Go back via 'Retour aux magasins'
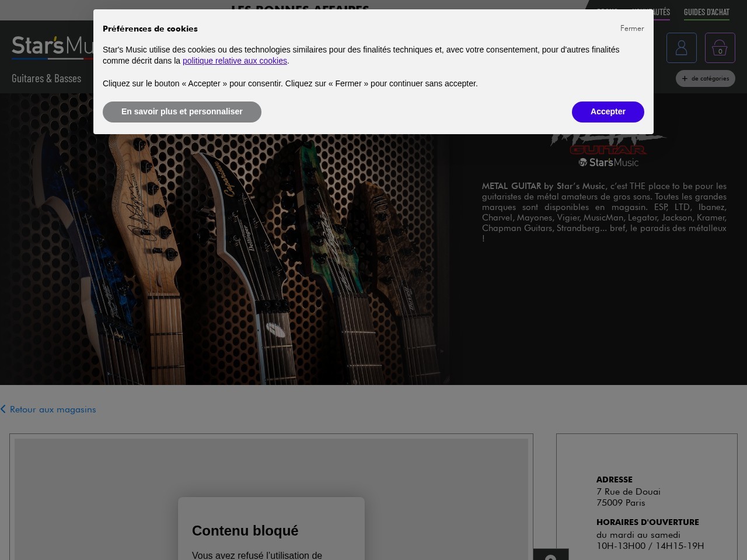 [x=53, y=409]
